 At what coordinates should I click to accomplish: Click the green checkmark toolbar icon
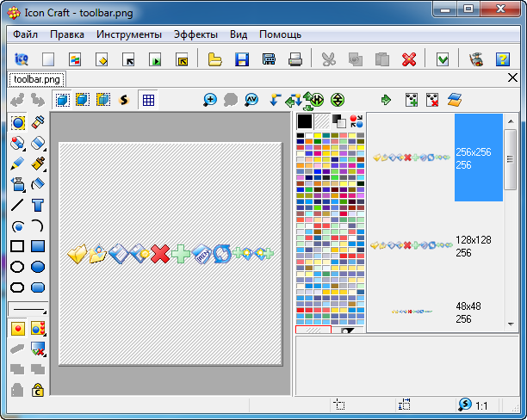(443, 59)
